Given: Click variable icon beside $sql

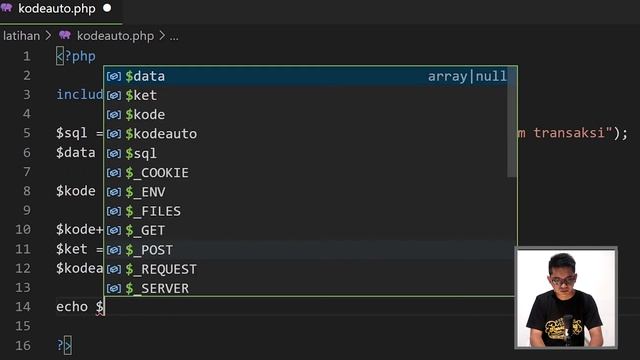Looking at the screenshot, I should click(114, 153).
